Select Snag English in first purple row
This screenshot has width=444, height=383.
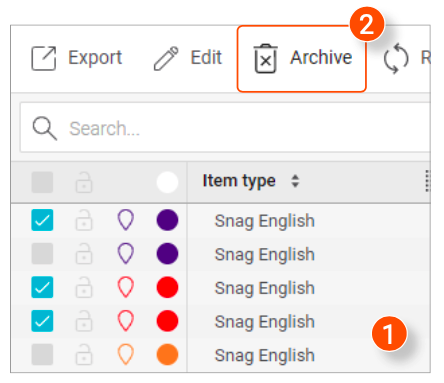click(265, 221)
